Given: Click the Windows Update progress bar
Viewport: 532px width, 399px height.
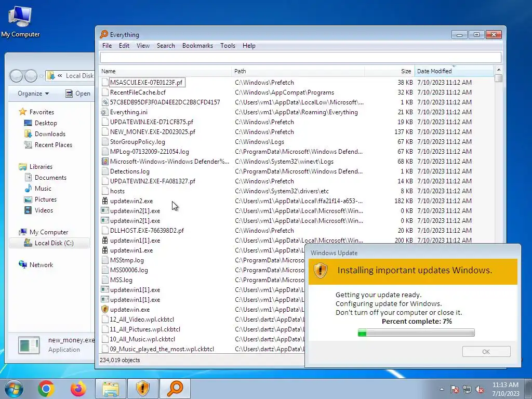Looking at the screenshot, I should click(x=416, y=333).
